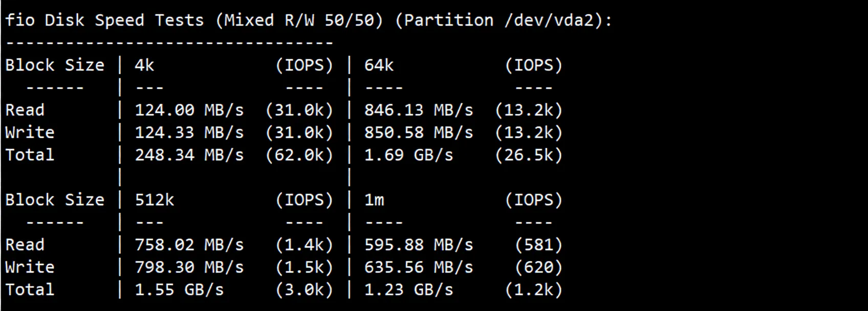The image size is (868, 311).
Task: Click the 64k write speed 850.58 MB/s
Action: 419,132
